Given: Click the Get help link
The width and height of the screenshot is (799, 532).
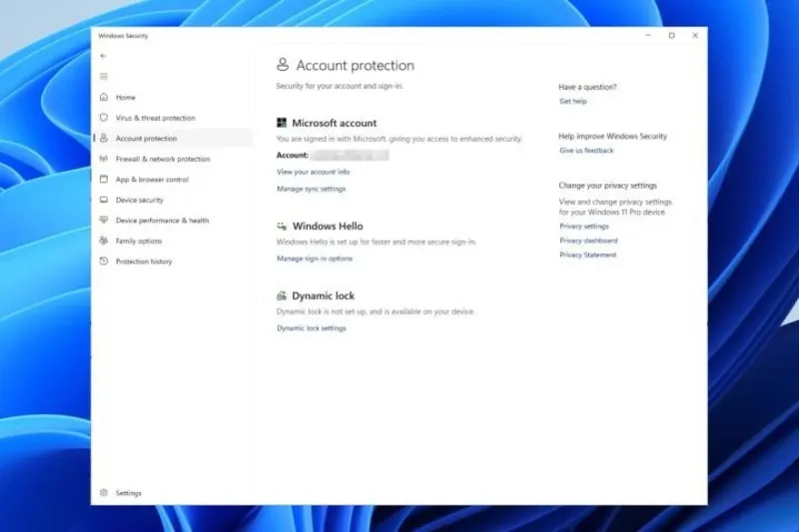Looking at the screenshot, I should tap(572, 101).
